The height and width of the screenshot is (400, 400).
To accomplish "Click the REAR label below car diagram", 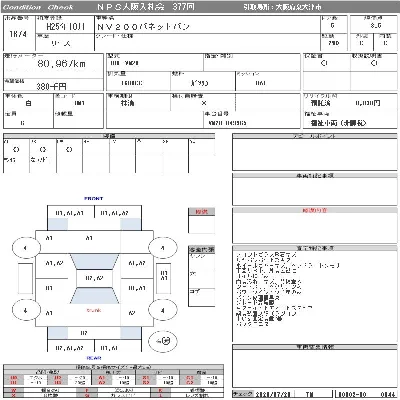I will tap(94, 358).
